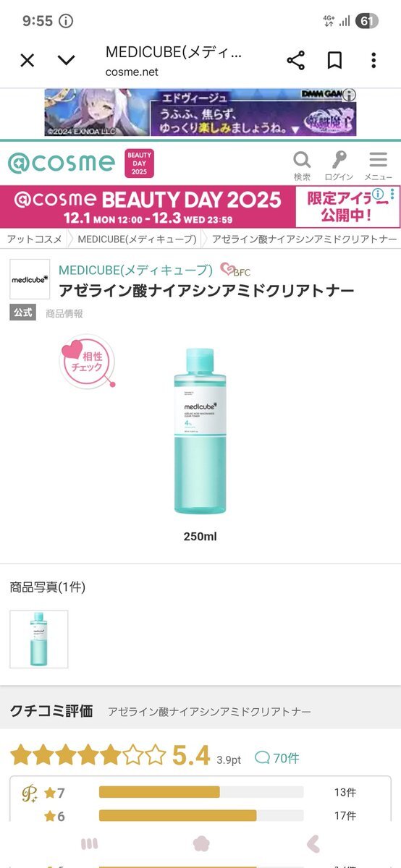Image resolution: width=401 pixels, height=868 pixels.
Task: Open the three-dot browser overflow menu
Action: coord(373,61)
